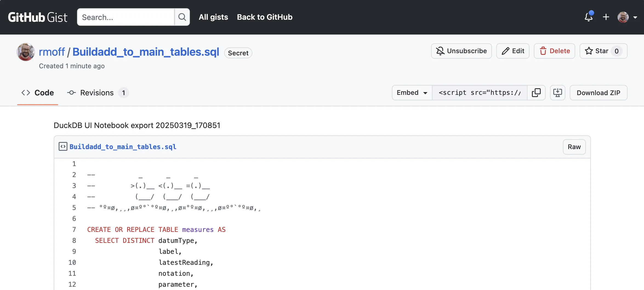Download the gist as a ZIP
This screenshot has width=644, height=290.
[598, 93]
